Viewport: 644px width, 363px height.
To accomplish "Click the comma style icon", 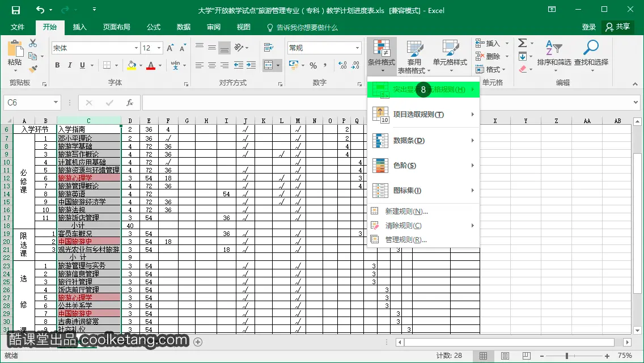I will point(325,65).
